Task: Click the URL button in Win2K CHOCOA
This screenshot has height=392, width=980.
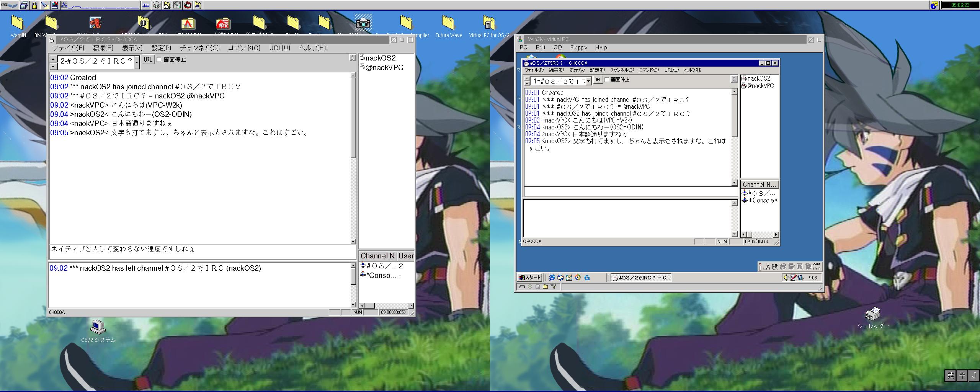Action: tap(598, 80)
